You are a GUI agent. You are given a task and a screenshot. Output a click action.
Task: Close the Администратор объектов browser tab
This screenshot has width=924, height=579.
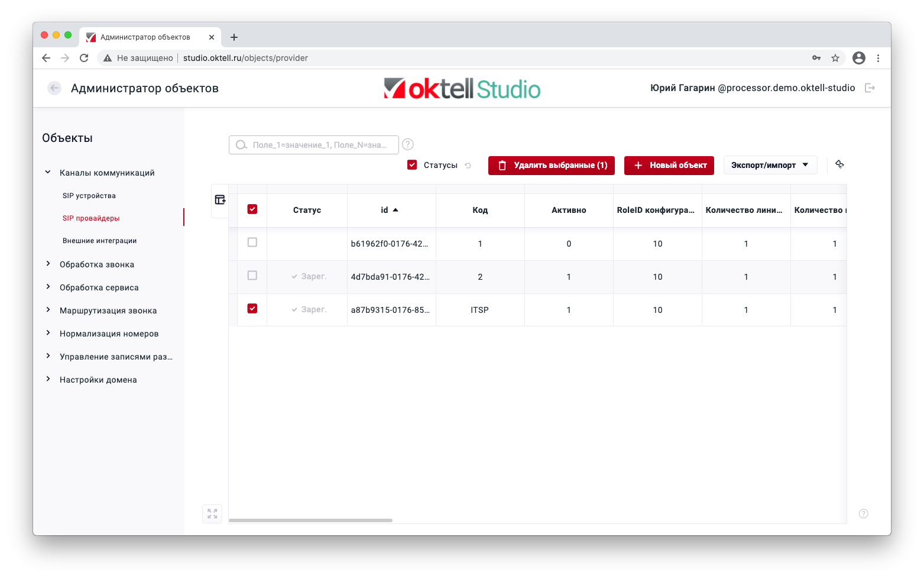pos(212,37)
